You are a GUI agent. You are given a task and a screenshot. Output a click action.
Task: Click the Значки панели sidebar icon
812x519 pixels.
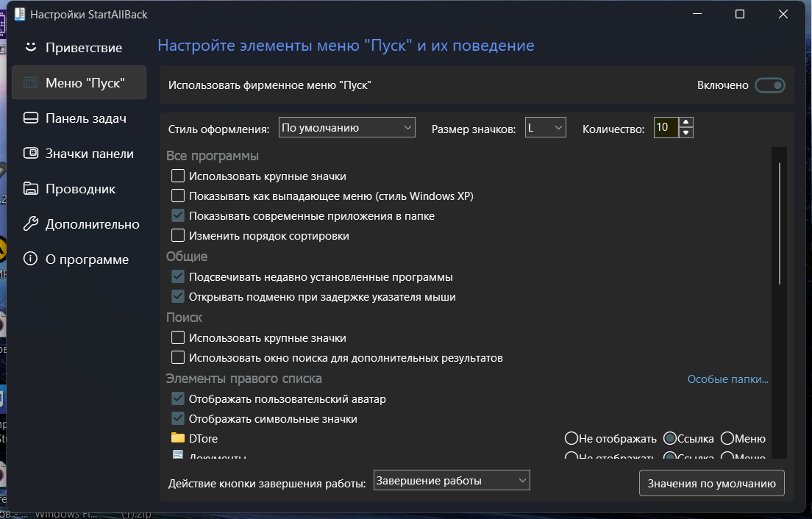[30, 154]
